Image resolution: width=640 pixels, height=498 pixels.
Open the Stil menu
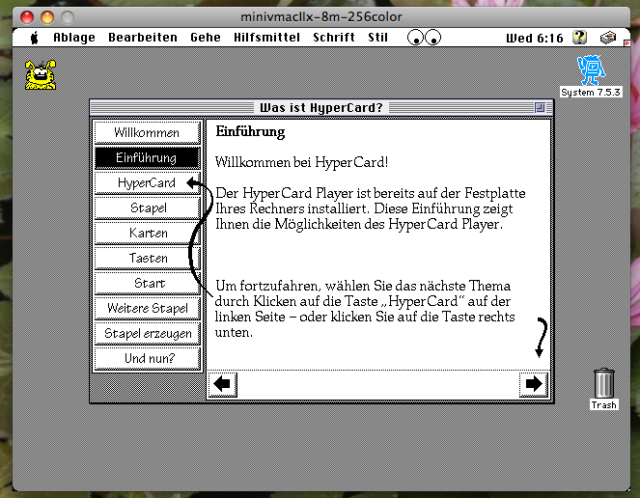click(378, 38)
